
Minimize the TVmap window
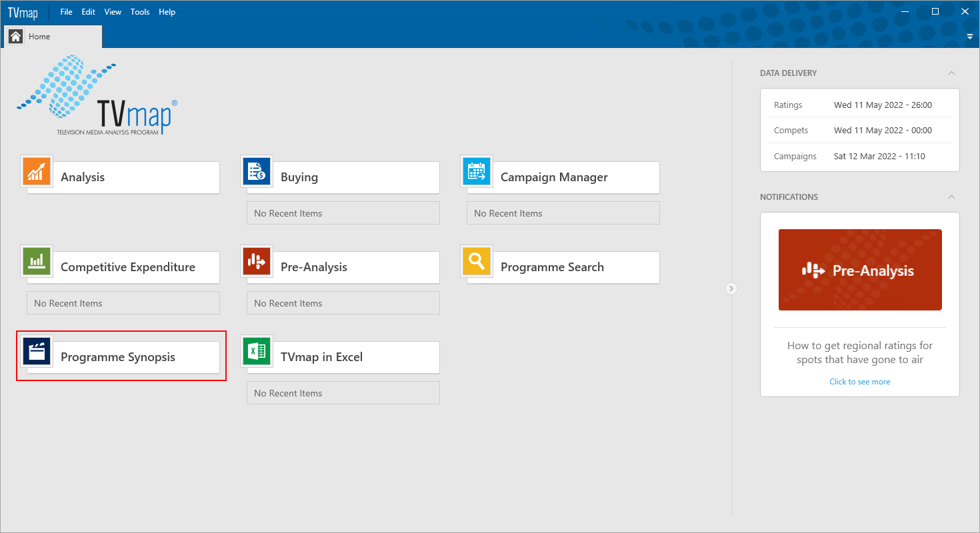pos(905,11)
